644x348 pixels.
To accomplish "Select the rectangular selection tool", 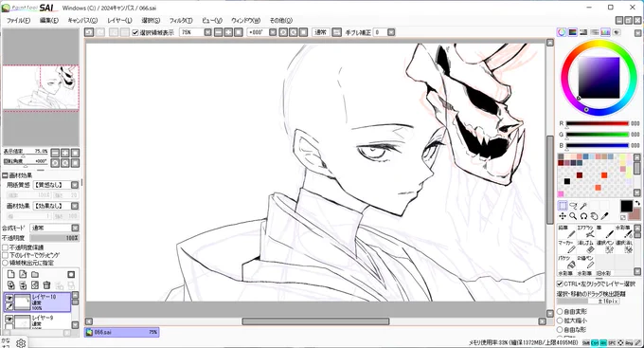I will click(563, 206).
